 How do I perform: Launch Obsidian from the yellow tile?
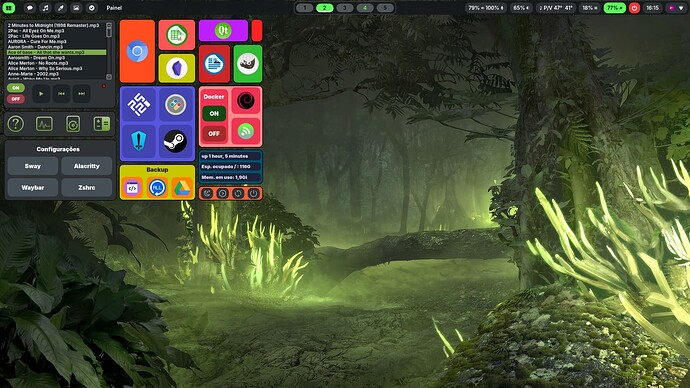tap(176, 68)
